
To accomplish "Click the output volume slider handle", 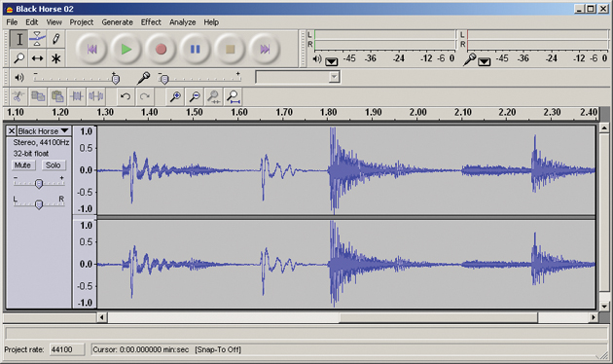I will (116, 79).
